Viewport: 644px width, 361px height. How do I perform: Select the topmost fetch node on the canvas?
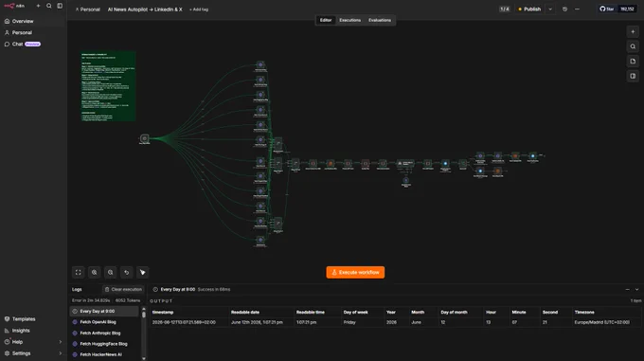point(260,64)
